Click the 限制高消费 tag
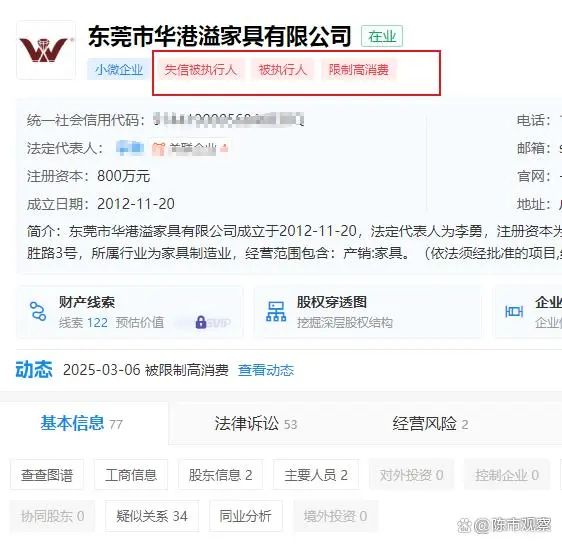This screenshot has height=545, width=562. click(x=359, y=70)
